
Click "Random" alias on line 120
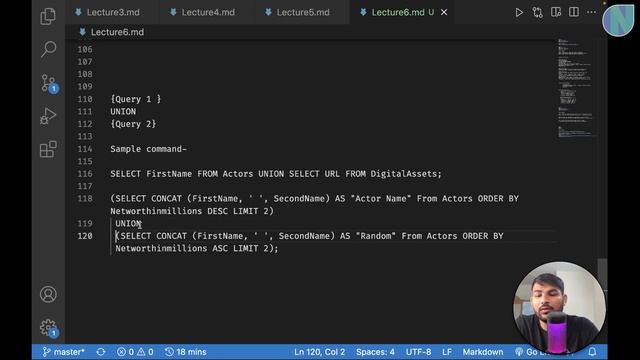point(376,236)
